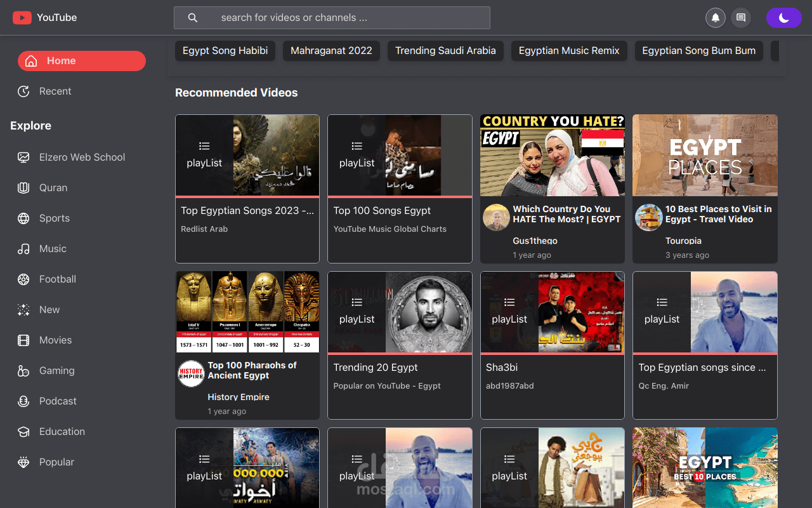Click the Music note icon
This screenshot has width=812, height=508.
[x=23, y=249]
